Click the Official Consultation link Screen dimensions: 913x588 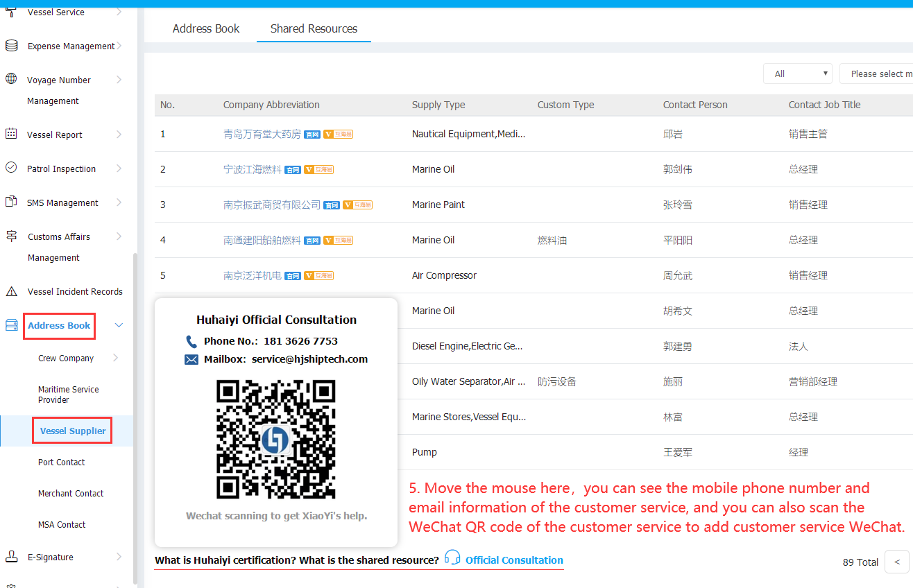[x=514, y=560]
